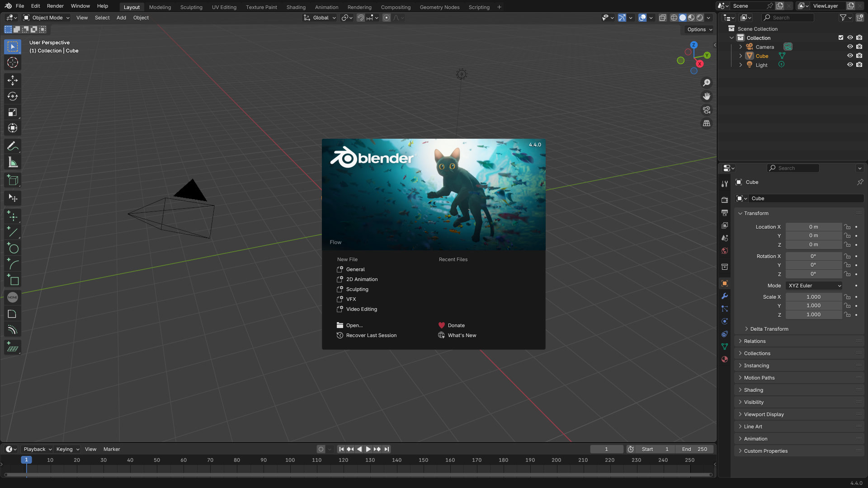
Task: Select the Annotate tool
Action: pyautogui.click(x=13, y=146)
